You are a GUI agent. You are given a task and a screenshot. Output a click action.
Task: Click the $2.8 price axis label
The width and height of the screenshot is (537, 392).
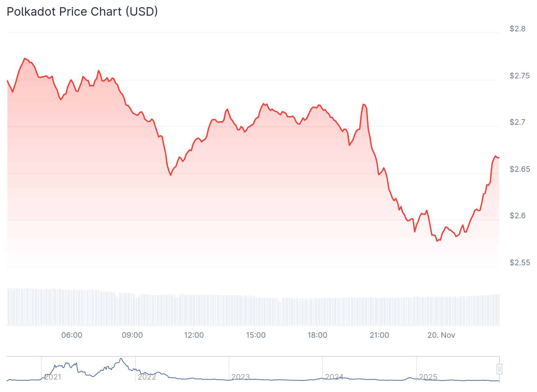(x=517, y=29)
